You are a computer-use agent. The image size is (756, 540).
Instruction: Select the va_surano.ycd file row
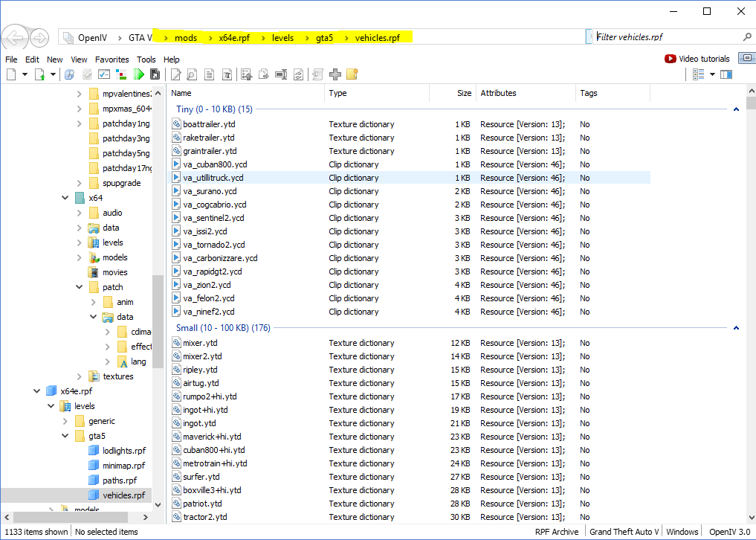210,191
